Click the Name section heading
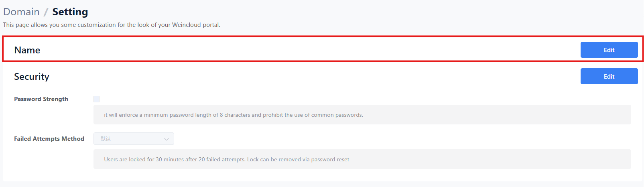The image size is (644, 187). pos(27,50)
